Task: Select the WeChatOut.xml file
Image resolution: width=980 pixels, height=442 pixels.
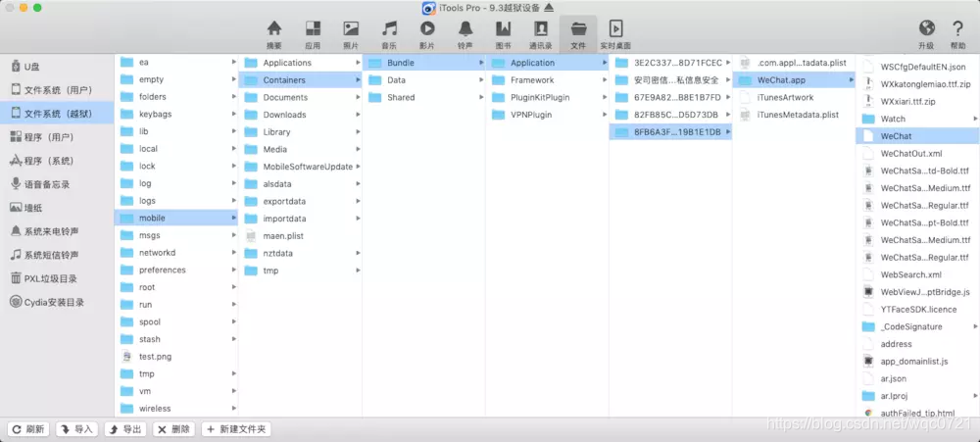Action: [917, 153]
